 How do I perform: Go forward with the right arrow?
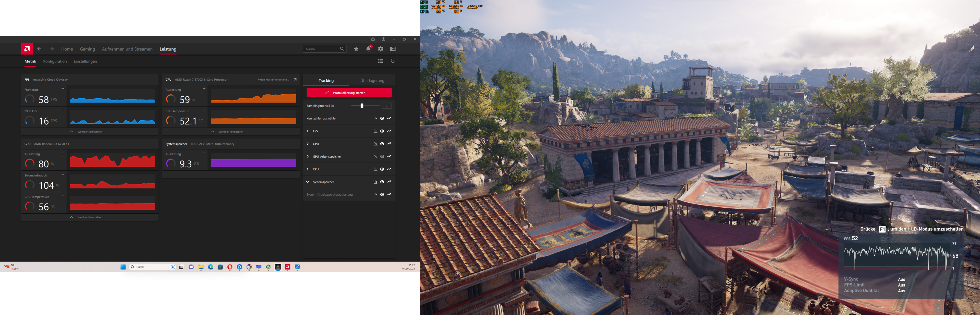coord(52,49)
